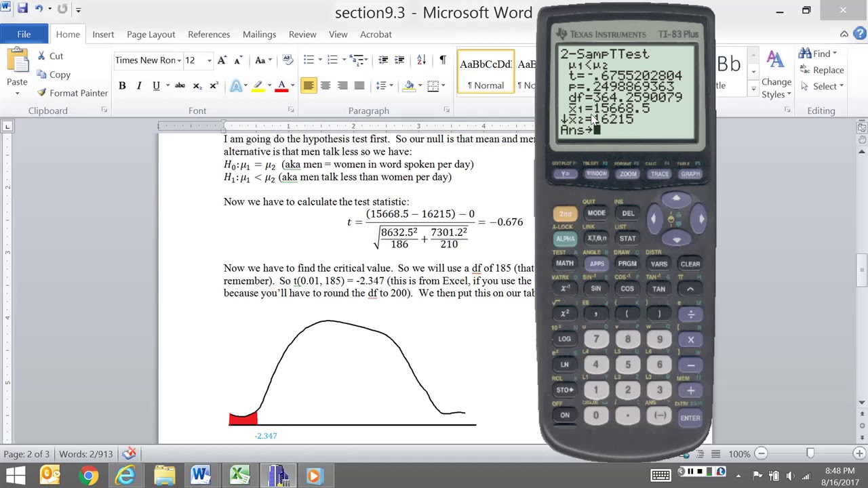Toggle underline formatting
Viewport: 868px width, 488px height.
(156, 85)
